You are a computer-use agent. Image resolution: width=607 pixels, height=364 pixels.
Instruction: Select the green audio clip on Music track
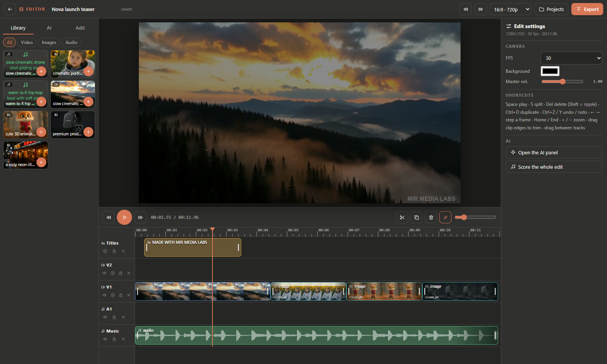(316, 335)
